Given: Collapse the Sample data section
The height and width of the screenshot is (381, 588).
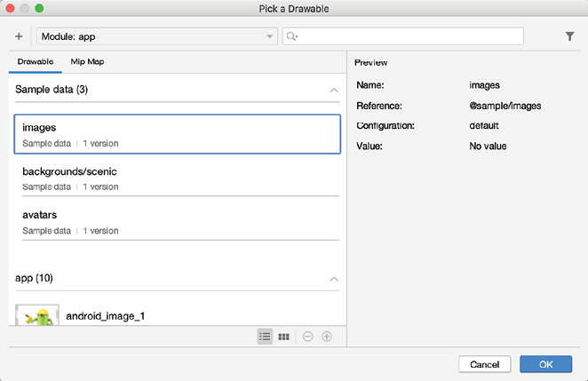Looking at the screenshot, I should tap(333, 90).
